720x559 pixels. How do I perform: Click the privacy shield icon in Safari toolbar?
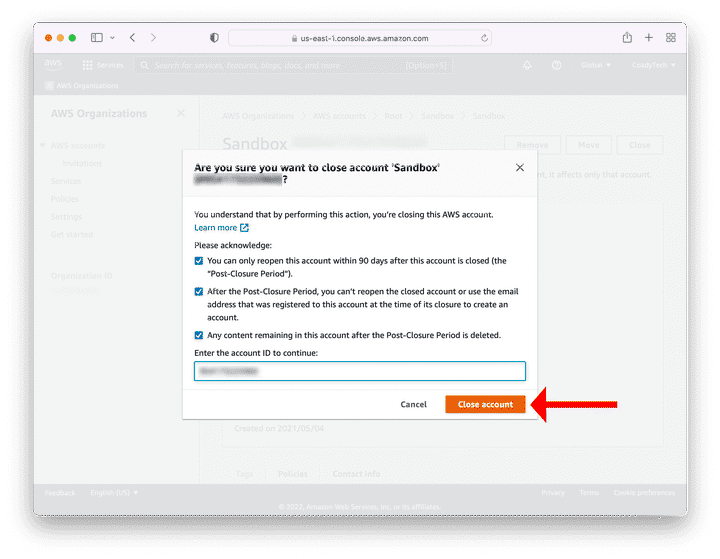point(214,38)
